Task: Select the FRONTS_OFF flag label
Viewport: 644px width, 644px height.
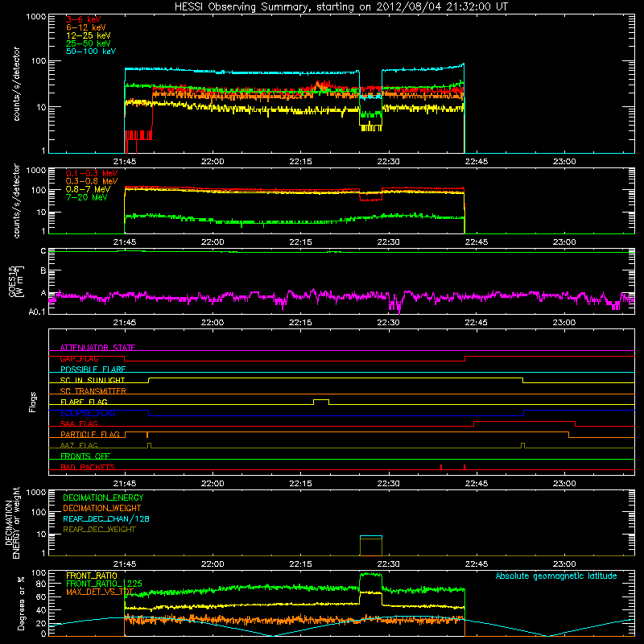Action: 85,456
